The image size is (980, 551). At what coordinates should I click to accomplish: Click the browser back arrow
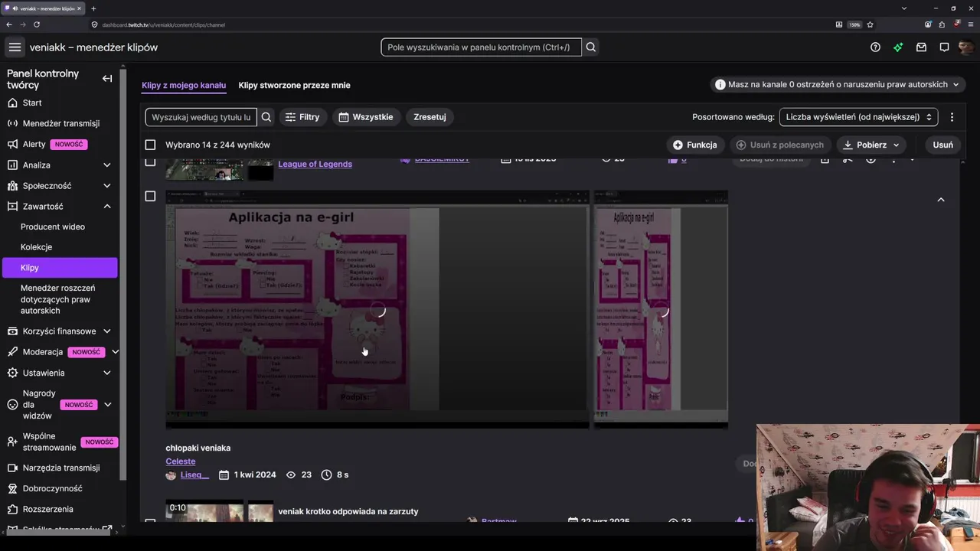9,24
